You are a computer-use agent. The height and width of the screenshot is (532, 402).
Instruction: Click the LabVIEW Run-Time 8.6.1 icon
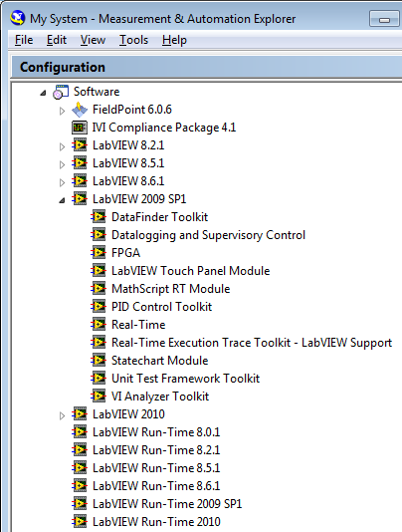[x=80, y=486]
